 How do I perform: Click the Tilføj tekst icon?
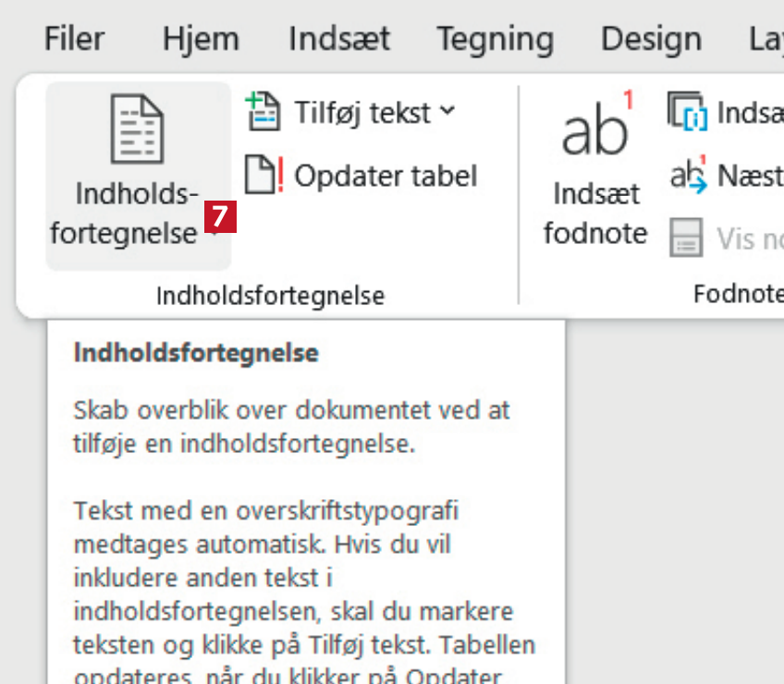[x=263, y=112]
